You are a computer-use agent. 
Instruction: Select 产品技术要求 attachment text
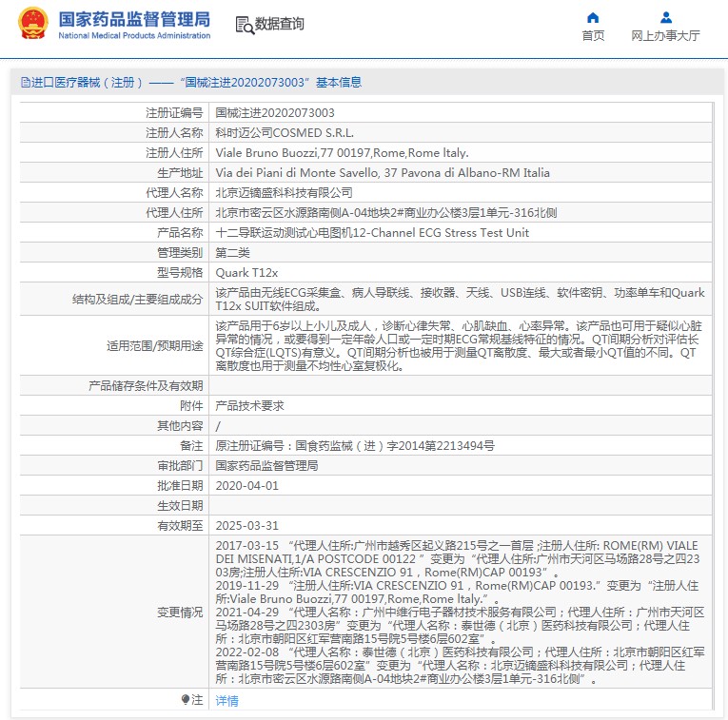point(249,406)
